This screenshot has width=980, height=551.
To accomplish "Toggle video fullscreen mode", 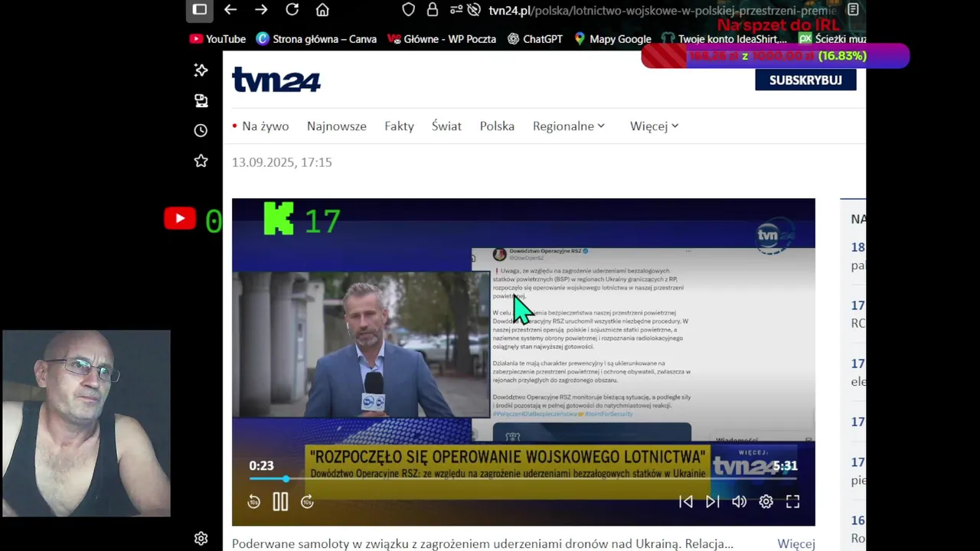I will coord(792,502).
